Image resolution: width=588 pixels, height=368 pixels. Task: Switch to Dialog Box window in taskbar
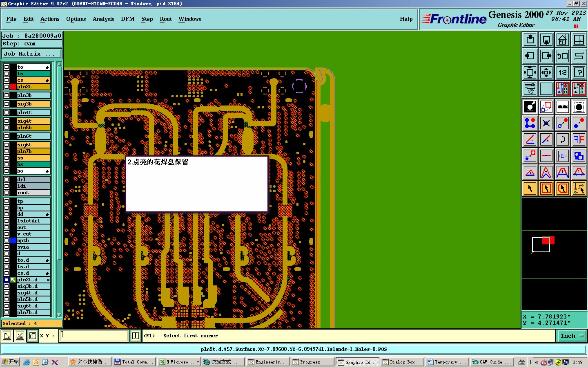coord(402,362)
